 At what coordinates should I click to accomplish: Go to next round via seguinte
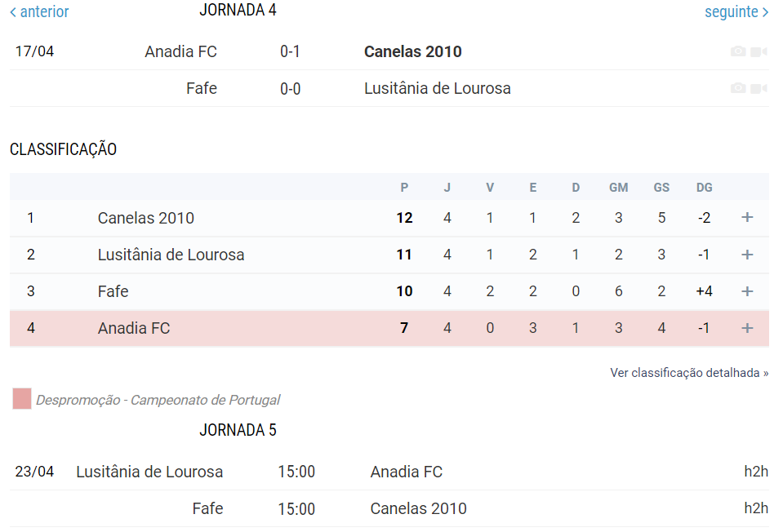736,12
